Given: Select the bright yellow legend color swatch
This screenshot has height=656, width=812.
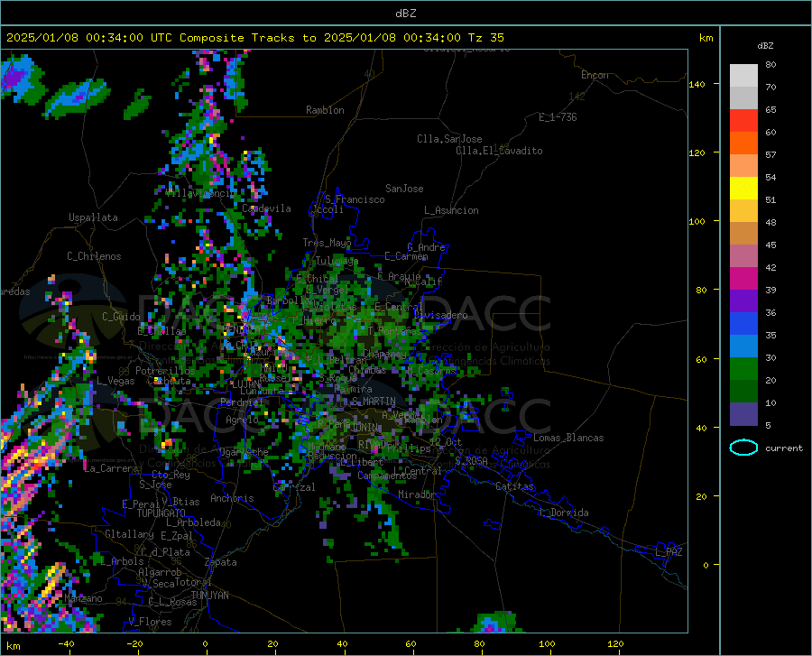Looking at the screenshot, I should (x=743, y=189).
